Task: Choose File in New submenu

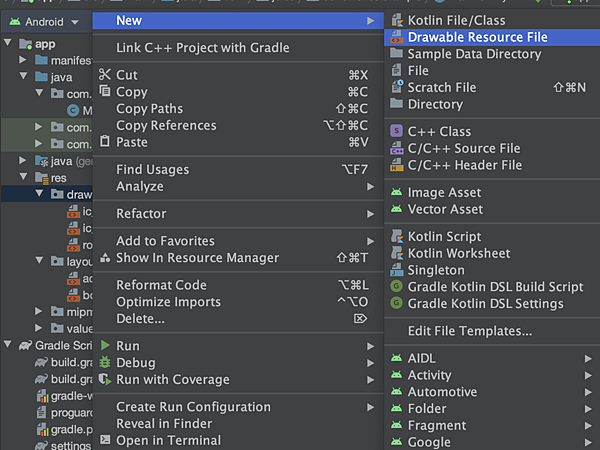Action: click(492, 70)
